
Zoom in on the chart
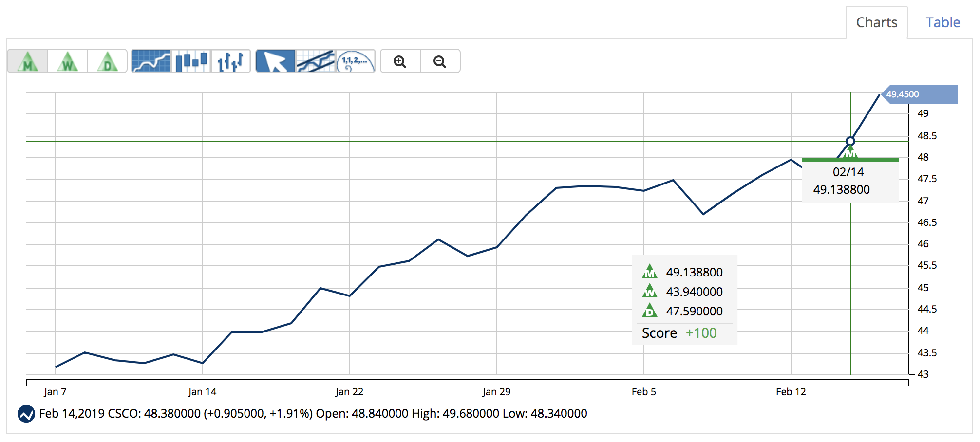pos(400,61)
